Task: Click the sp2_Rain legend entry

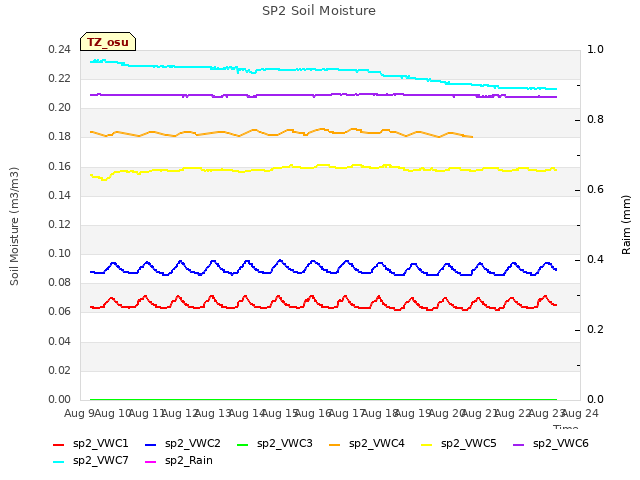Action: click(x=179, y=461)
